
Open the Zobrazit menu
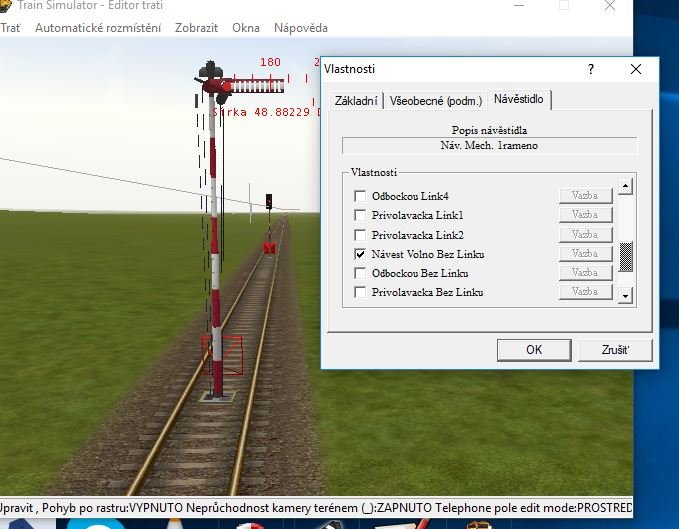click(x=196, y=28)
